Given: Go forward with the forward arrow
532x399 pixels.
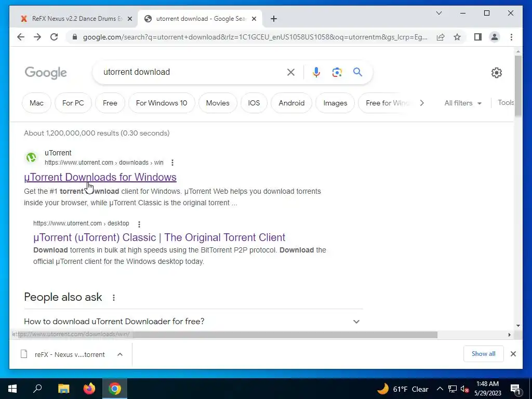Looking at the screenshot, I should tap(37, 37).
